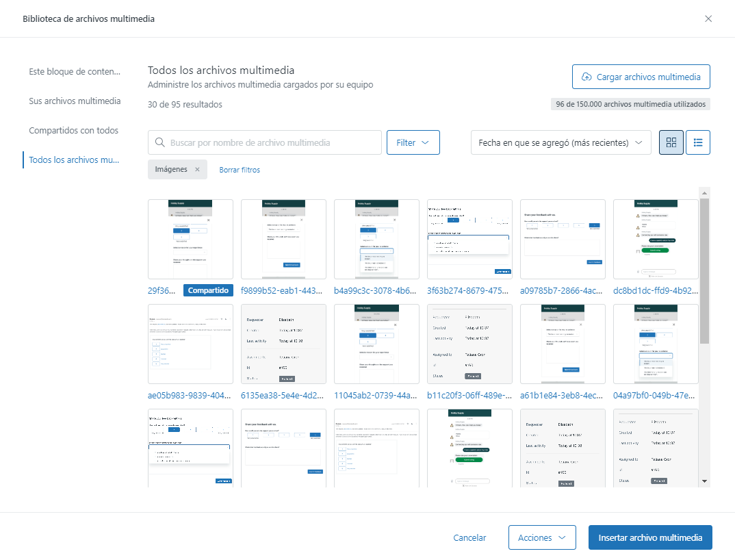Close the Biblioteca de archivos multimedia dialog

coord(708,18)
